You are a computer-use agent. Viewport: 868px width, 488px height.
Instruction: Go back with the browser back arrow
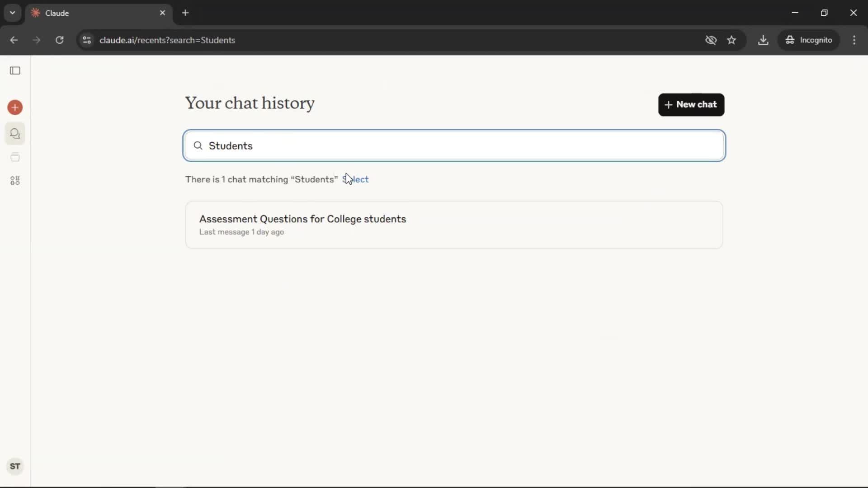click(14, 40)
